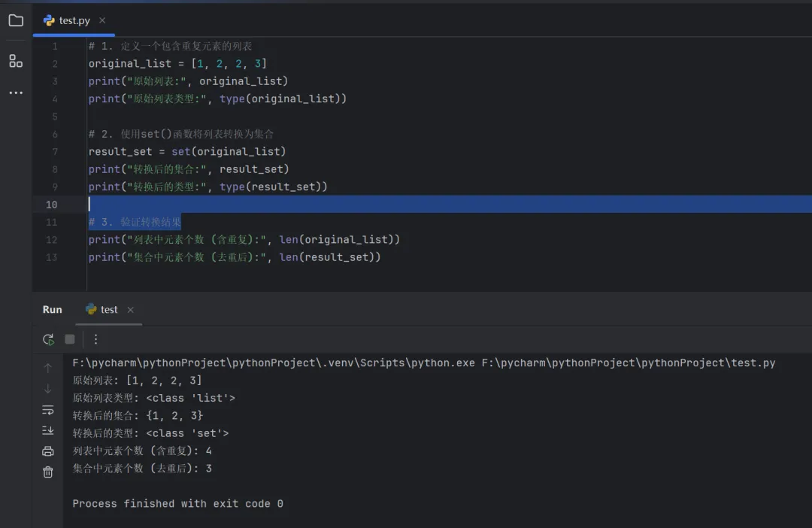The width and height of the screenshot is (812, 528).
Task: Clear all console output with trash icon
Action: pyautogui.click(x=48, y=472)
